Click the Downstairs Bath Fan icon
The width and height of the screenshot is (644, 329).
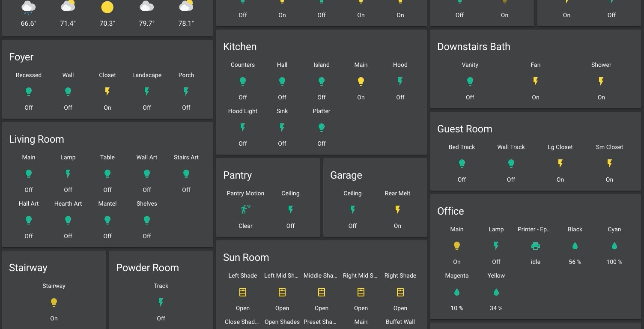pyautogui.click(x=535, y=81)
